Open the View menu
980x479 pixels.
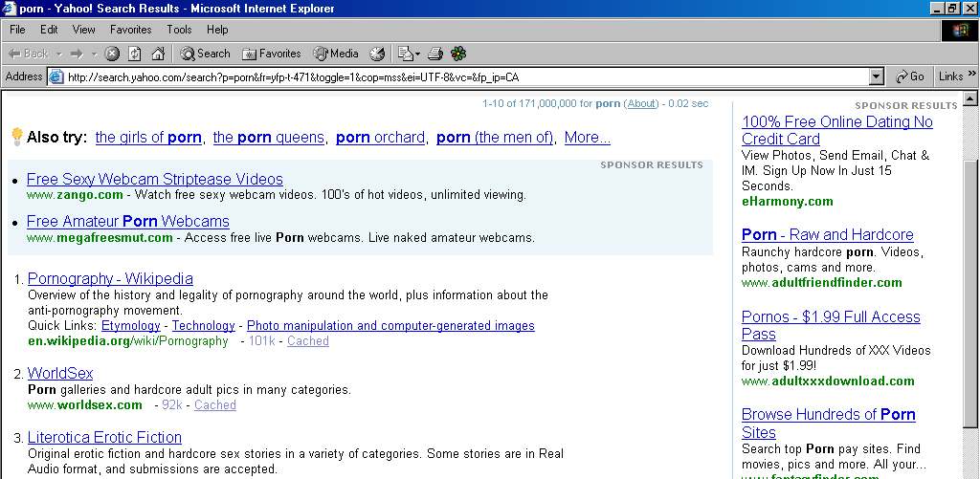point(83,30)
